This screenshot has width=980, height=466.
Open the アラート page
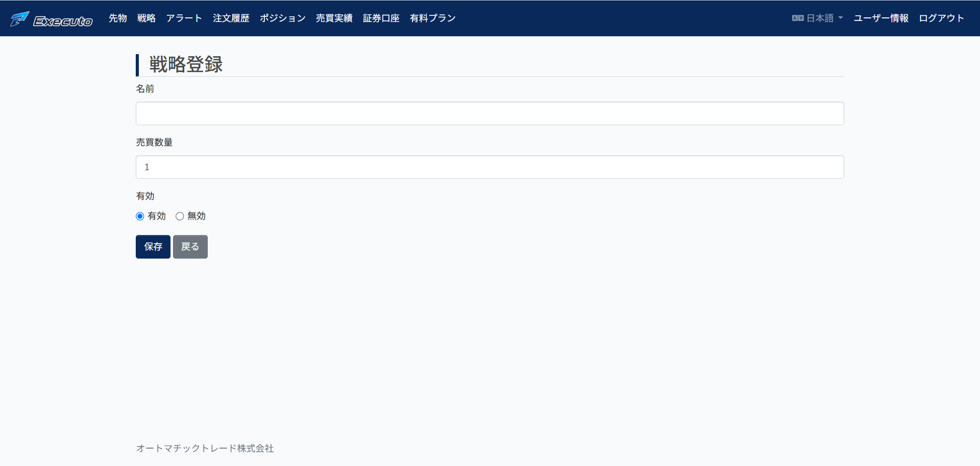tap(184, 18)
